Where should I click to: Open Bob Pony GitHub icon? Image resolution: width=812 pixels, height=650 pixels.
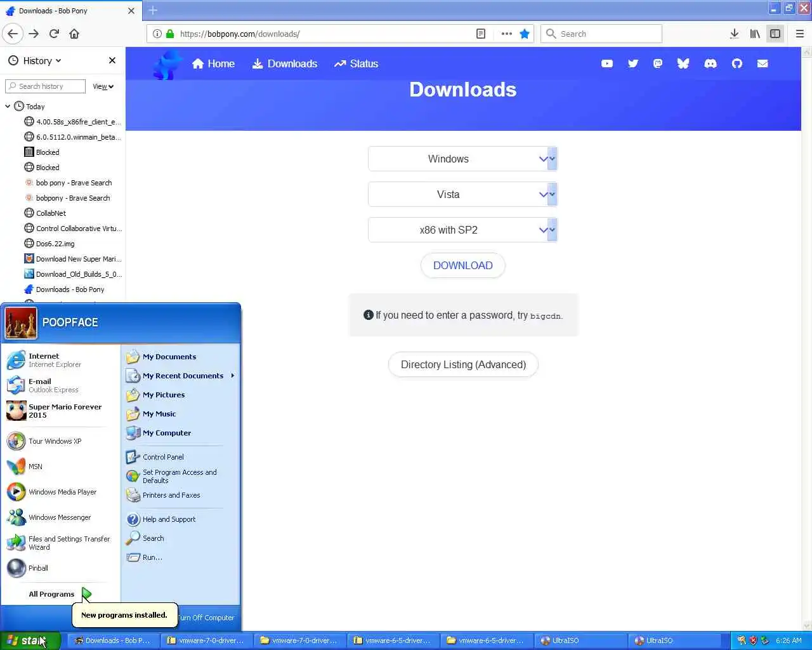coord(737,63)
